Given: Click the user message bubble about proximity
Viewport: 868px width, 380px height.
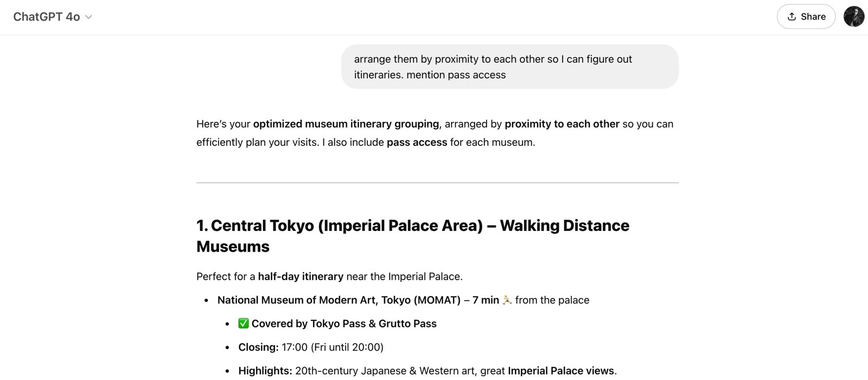Looking at the screenshot, I should (x=509, y=67).
